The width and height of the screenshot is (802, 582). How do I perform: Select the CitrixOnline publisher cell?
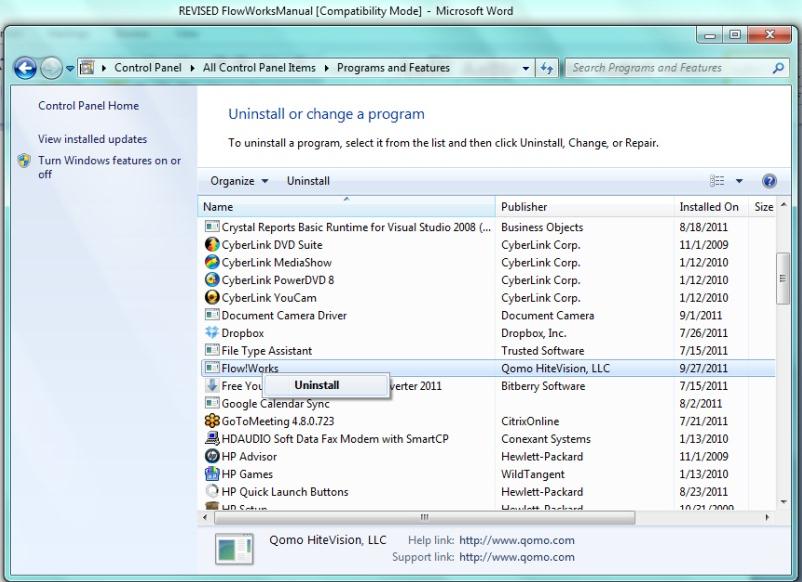(x=530, y=421)
